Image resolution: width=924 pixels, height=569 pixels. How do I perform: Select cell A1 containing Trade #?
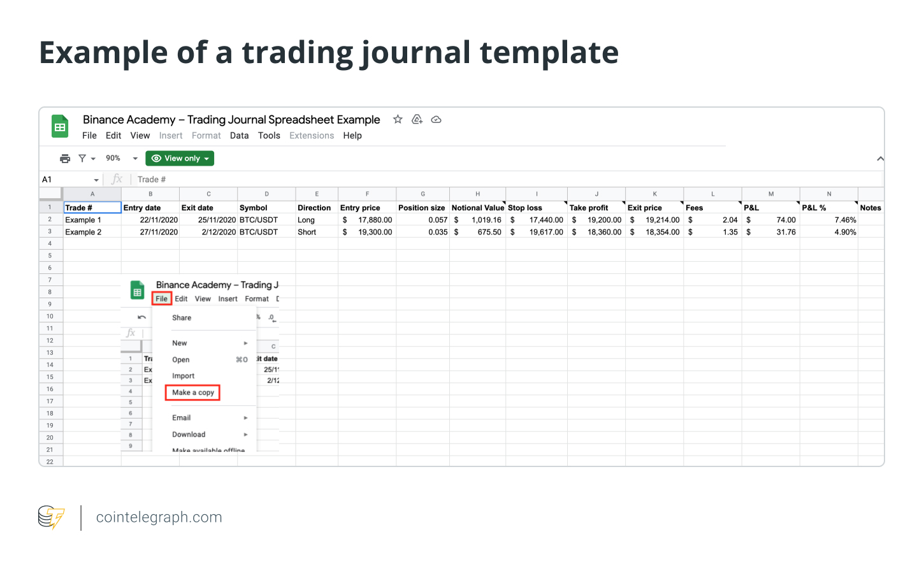[92, 208]
